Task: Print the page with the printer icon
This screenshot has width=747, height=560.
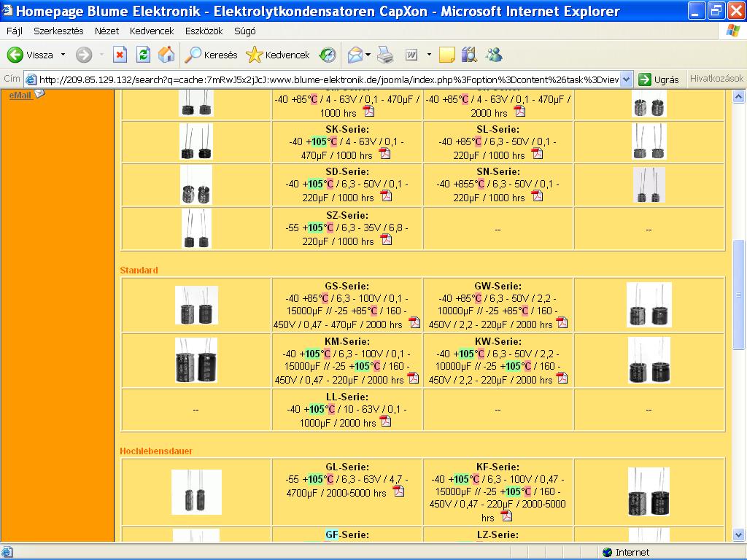Action: (x=385, y=55)
